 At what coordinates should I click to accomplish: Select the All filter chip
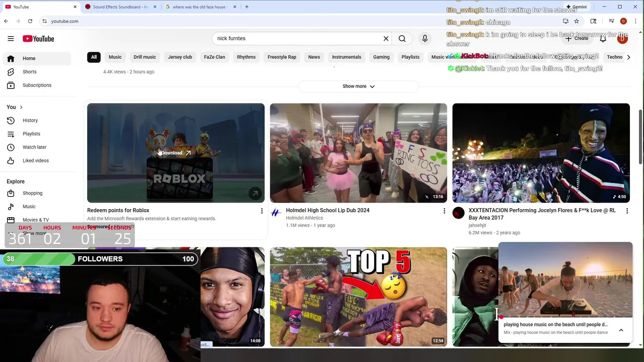[94, 57]
